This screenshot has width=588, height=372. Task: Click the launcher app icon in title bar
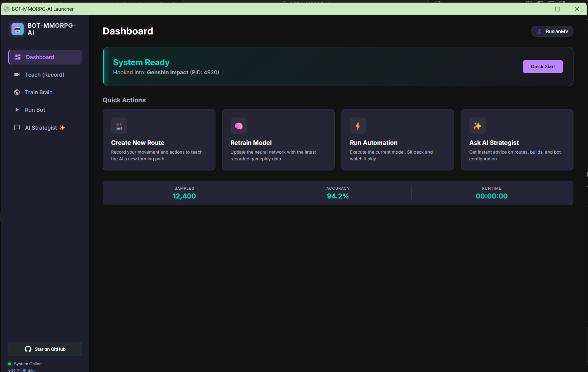tap(6, 9)
